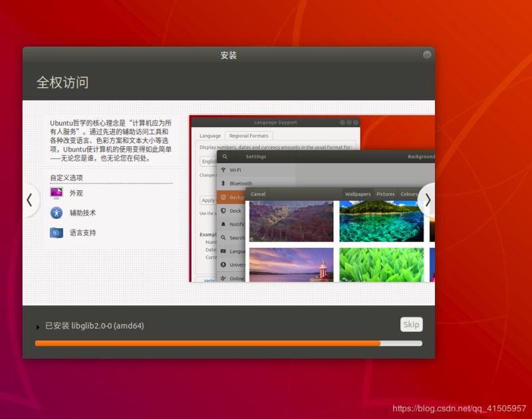Viewport: 532px width, 419px height.
Task: Select the Pictures tab
Action: coord(386,194)
